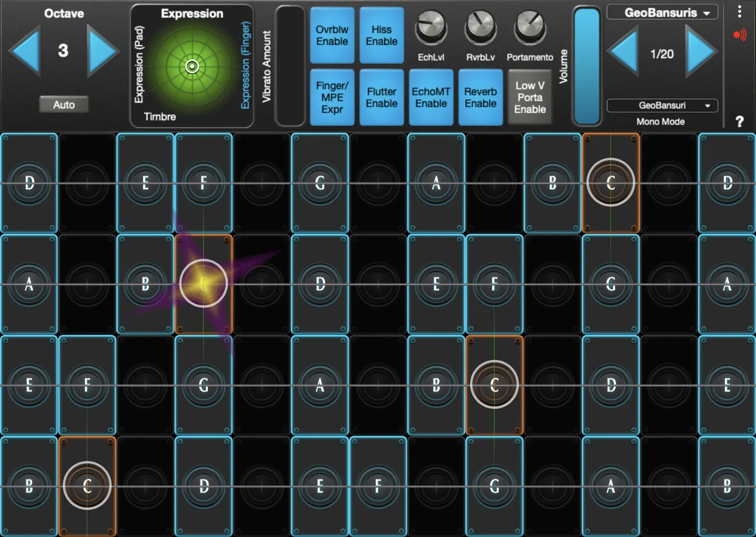Viewport: 756px width, 537px height.
Task: Open the three-dot options menu
Action: [739, 12]
